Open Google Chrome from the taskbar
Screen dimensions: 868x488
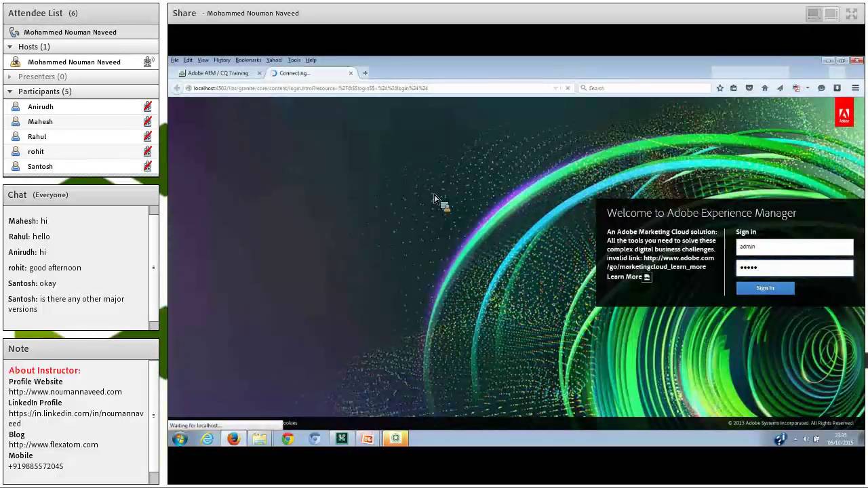[x=288, y=439]
